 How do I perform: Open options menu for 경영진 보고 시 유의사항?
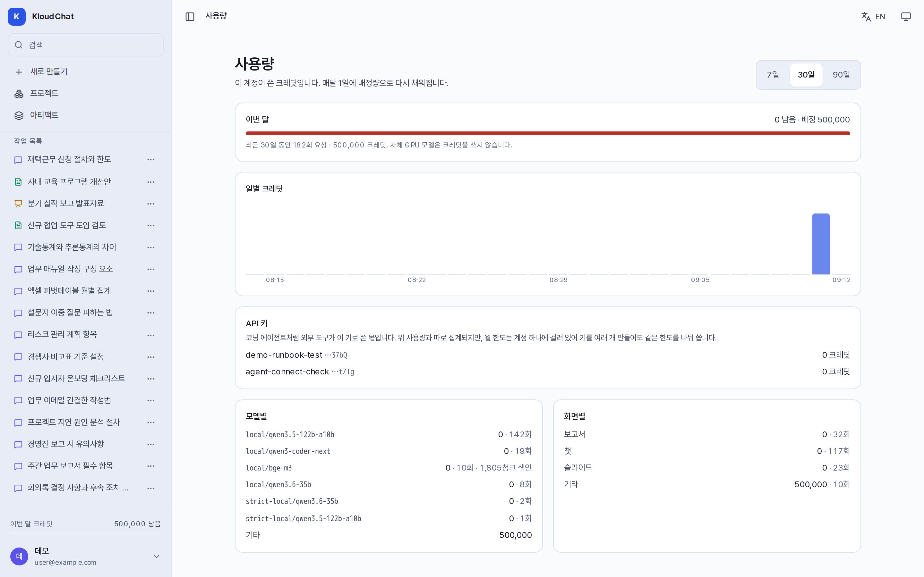click(x=151, y=444)
